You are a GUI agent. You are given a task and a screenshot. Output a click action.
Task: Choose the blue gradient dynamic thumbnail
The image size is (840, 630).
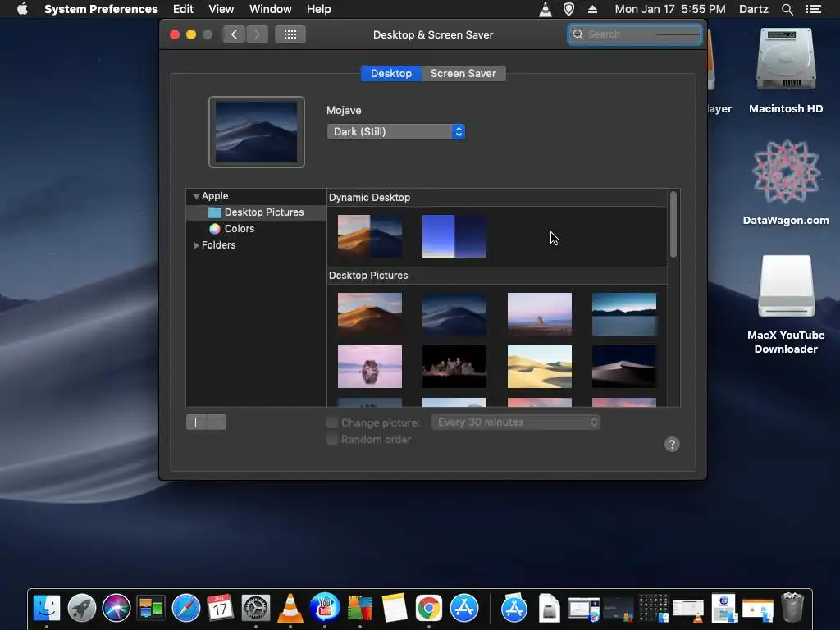tap(454, 236)
